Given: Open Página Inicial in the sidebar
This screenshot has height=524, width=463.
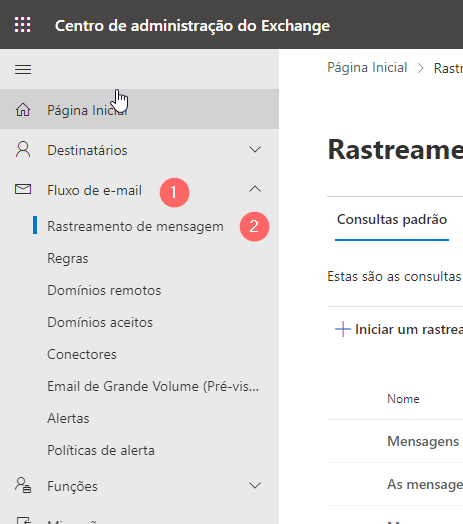Looking at the screenshot, I should pos(139,109).
